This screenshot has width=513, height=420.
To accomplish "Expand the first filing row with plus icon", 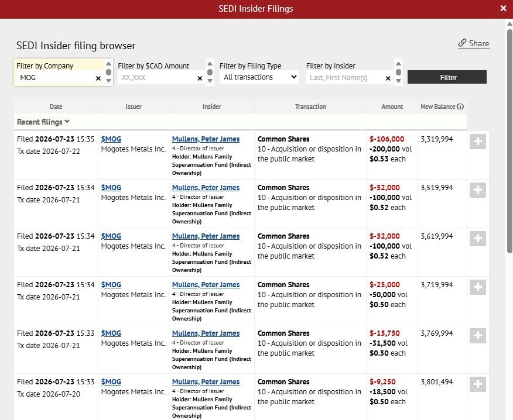I will (478, 142).
